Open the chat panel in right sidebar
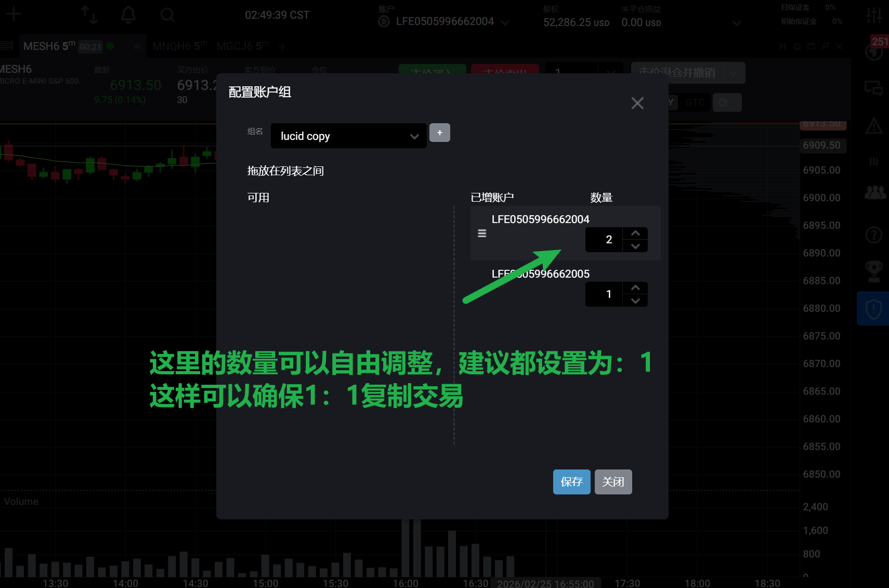 pyautogui.click(x=874, y=88)
